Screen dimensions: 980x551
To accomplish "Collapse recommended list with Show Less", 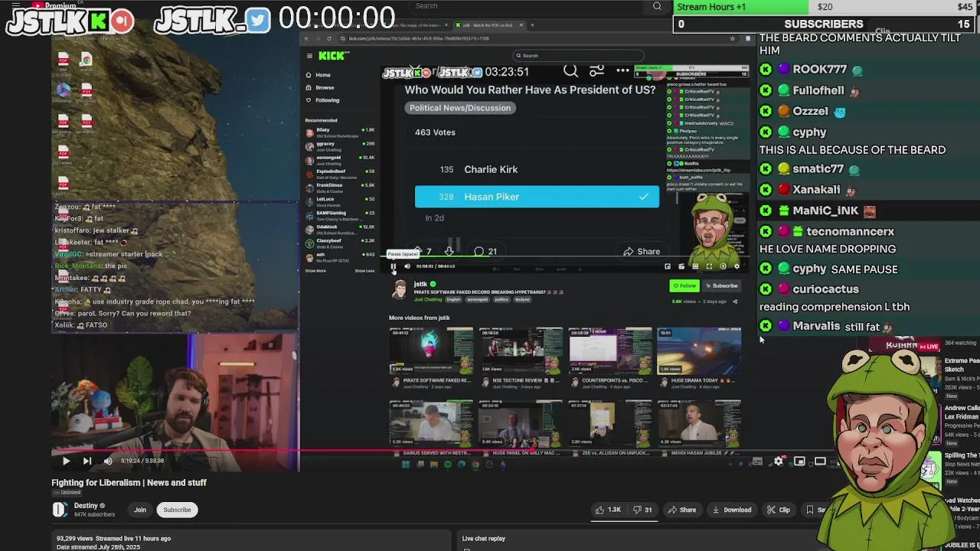I will point(364,271).
